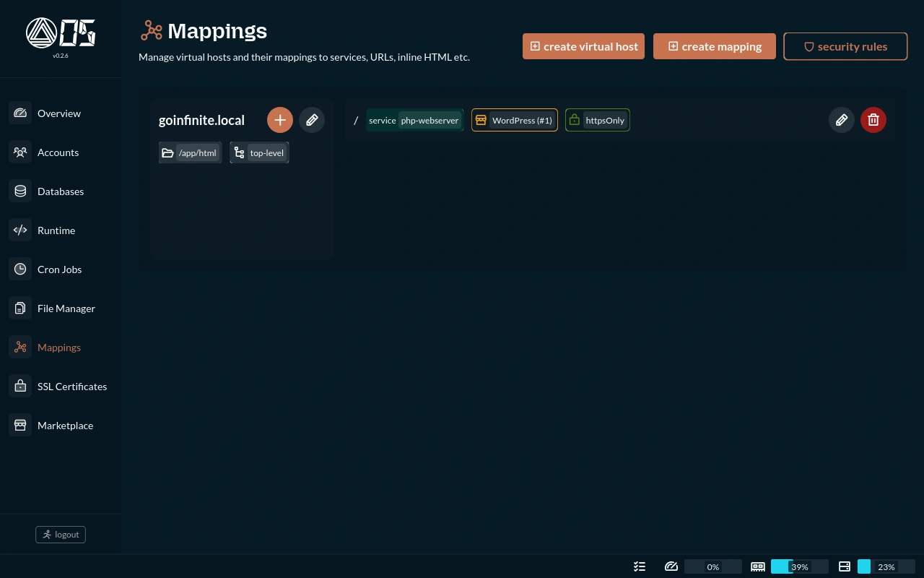Open the Accounts menu item
924x578 pixels.
58,152
